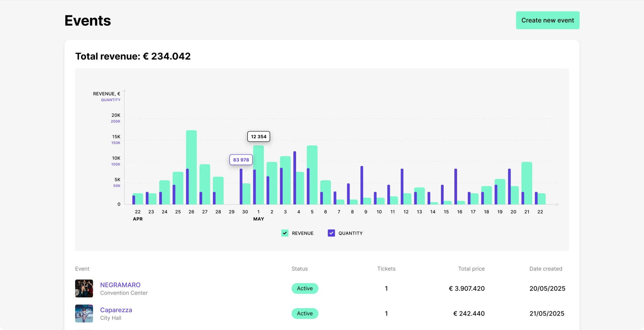
Task: Click the 12 354 revenue tooltip
Action: 259,136
